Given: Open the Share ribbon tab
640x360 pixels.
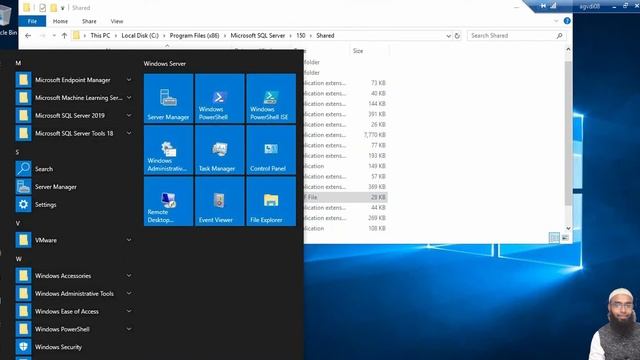Looking at the screenshot, I should click(89, 21).
